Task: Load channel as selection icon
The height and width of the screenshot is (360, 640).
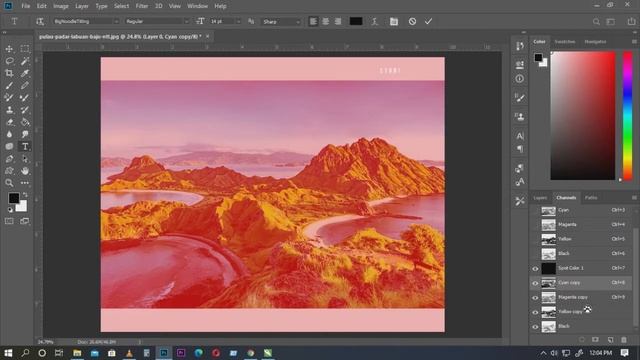Action: tap(582, 340)
